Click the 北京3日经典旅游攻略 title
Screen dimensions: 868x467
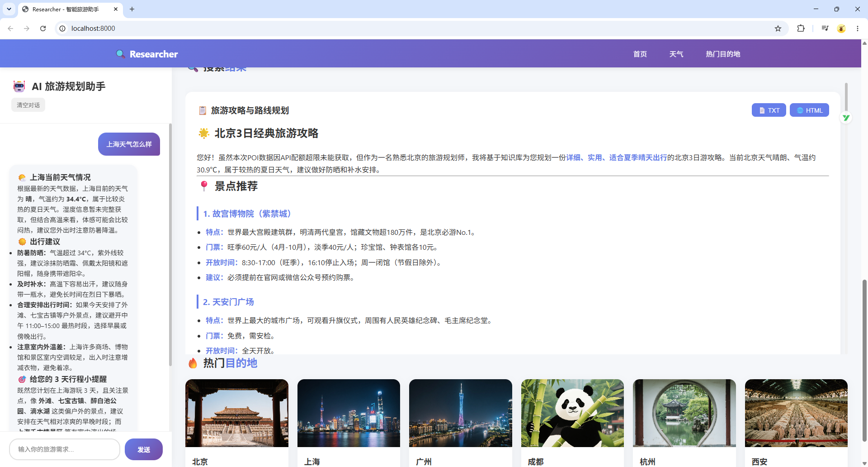tap(266, 133)
